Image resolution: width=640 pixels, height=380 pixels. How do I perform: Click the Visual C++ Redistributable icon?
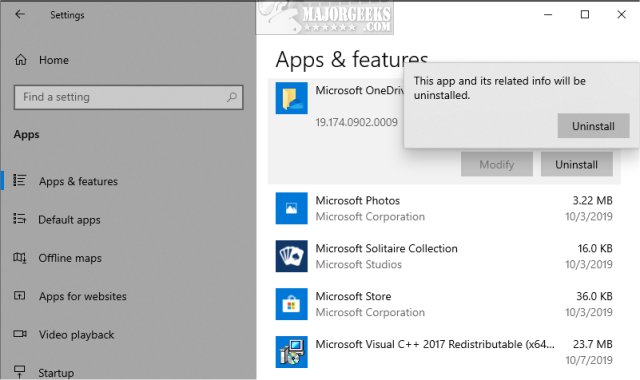291,352
